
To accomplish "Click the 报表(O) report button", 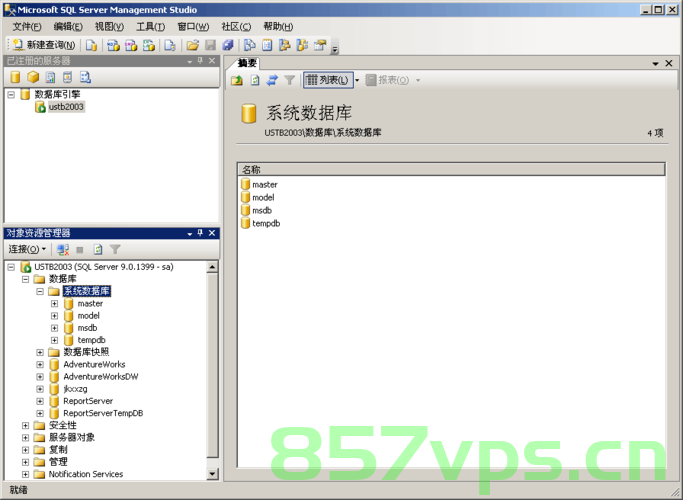I will [x=387, y=80].
